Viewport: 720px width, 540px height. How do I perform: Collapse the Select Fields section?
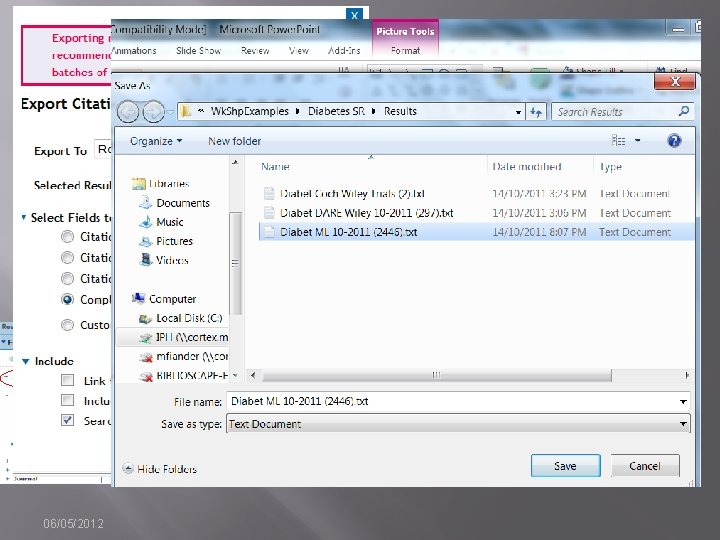[x=24, y=217]
